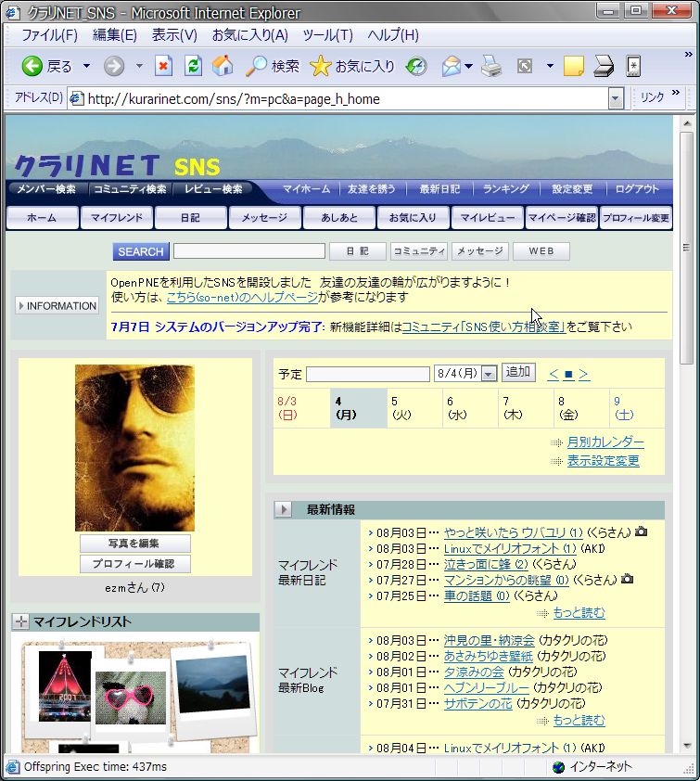Click the プロフィール確認 button
Viewport: 700px width, 781px height.
point(135,564)
